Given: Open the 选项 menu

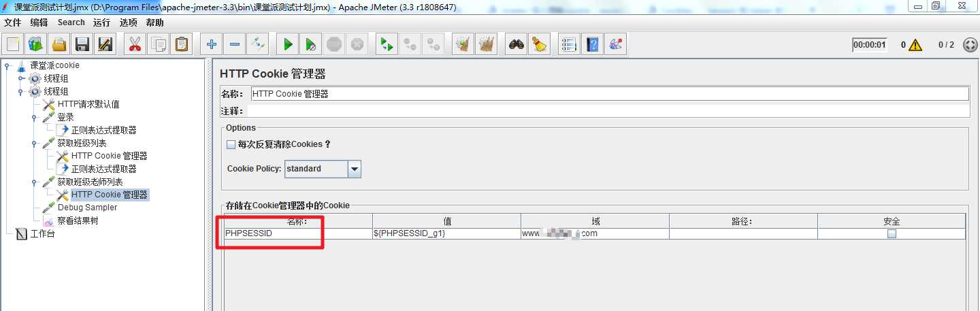Looking at the screenshot, I should (x=129, y=22).
